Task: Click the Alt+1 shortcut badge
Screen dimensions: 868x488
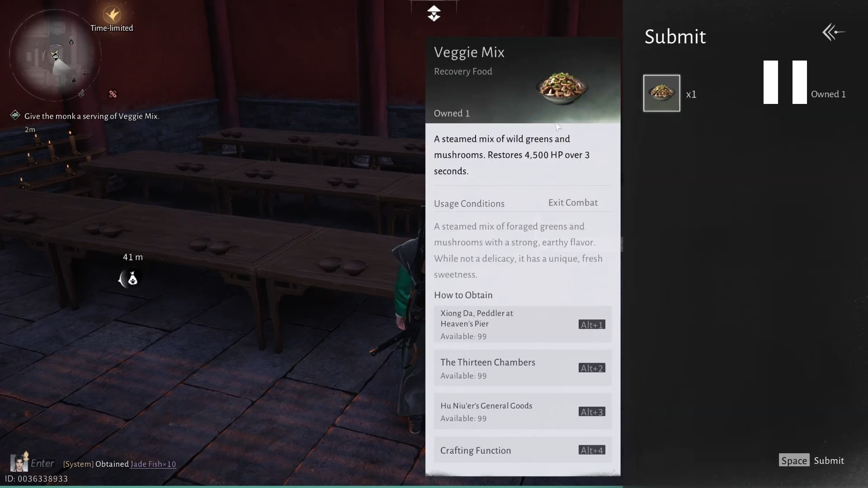Action: click(592, 325)
